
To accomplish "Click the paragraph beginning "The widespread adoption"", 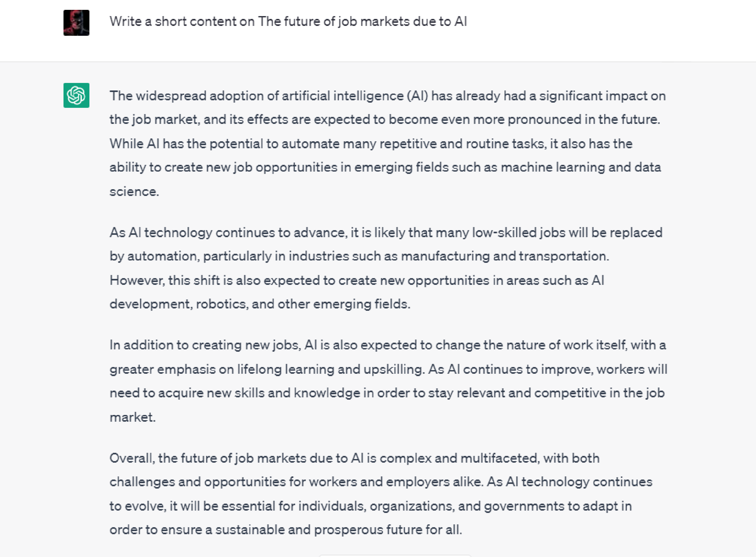I will [x=388, y=144].
